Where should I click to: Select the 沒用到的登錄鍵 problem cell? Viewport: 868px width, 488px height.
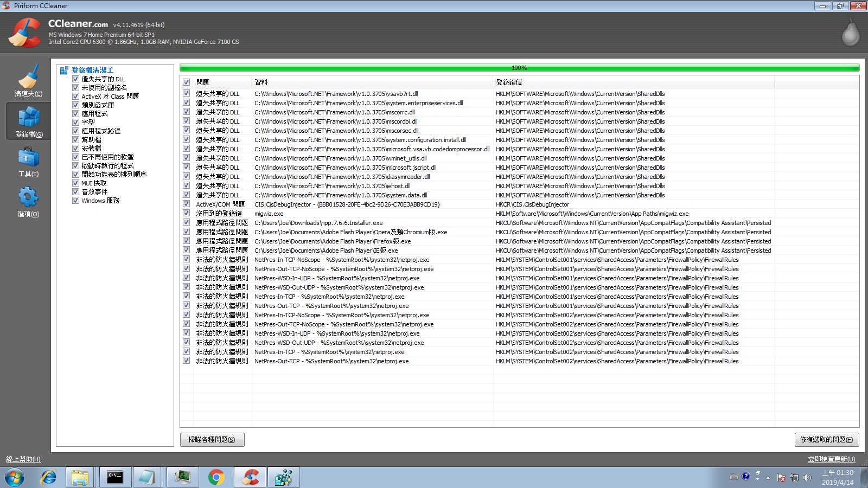coord(219,214)
